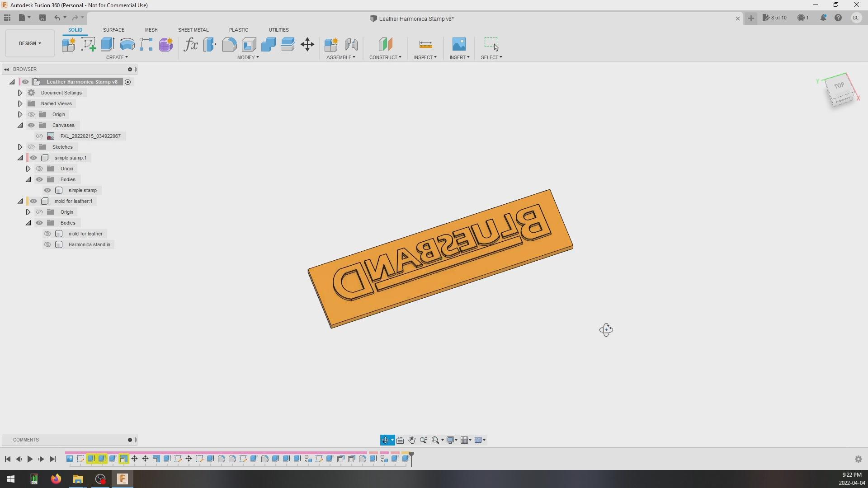The image size is (868, 488).
Task: Click the Extrude tool icon
Action: (108, 44)
